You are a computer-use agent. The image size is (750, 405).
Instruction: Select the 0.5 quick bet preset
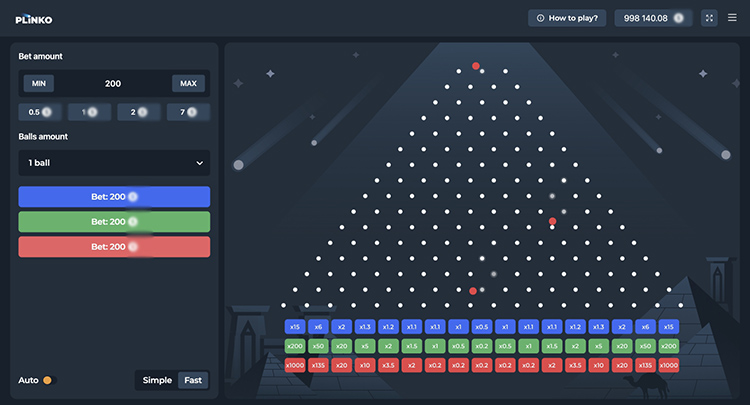pyautogui.click(x=41, y=112)
